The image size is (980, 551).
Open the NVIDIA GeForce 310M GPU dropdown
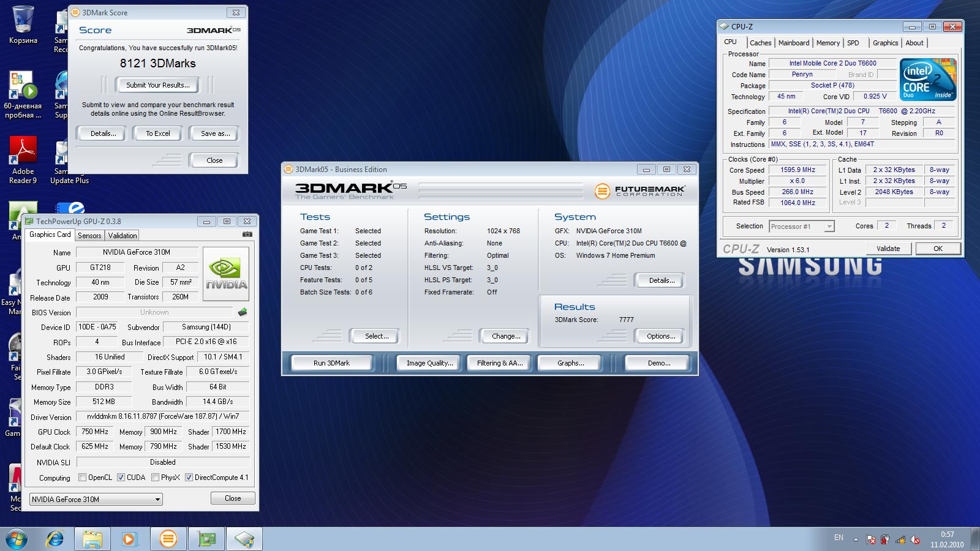[x=96, y=499]
